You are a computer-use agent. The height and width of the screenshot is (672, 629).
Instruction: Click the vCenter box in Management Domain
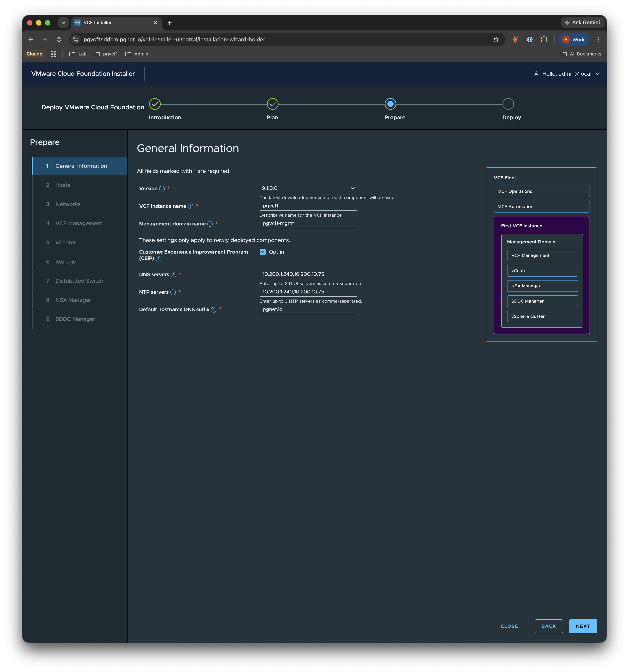click(542, 271)
